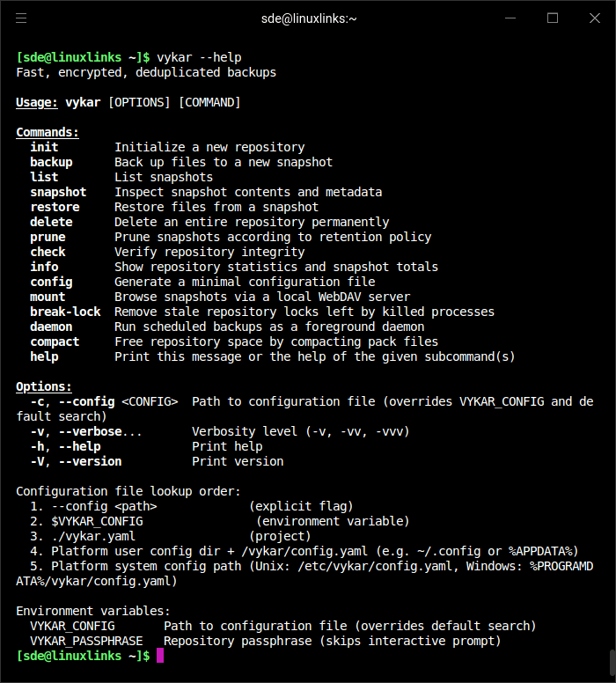The width and height of the screenshot is (616, 683).
Task: Click the sde@linuxlinks window title
Action: click(308, 18)
